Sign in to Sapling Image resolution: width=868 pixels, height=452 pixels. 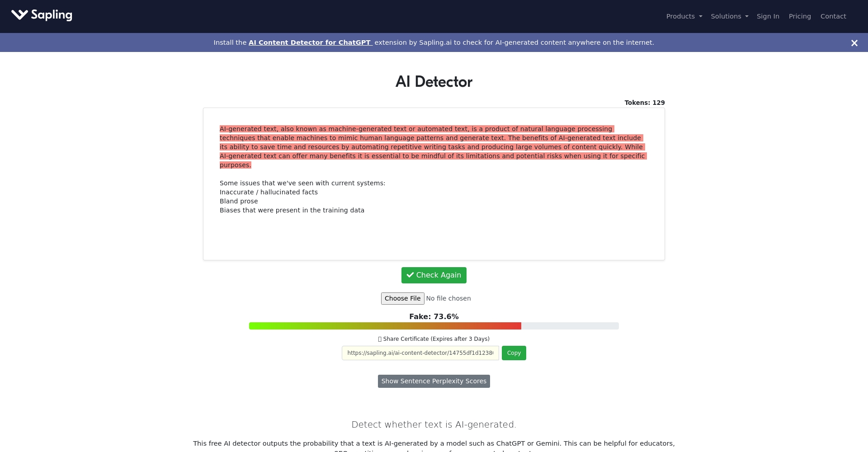click(768, 16)
